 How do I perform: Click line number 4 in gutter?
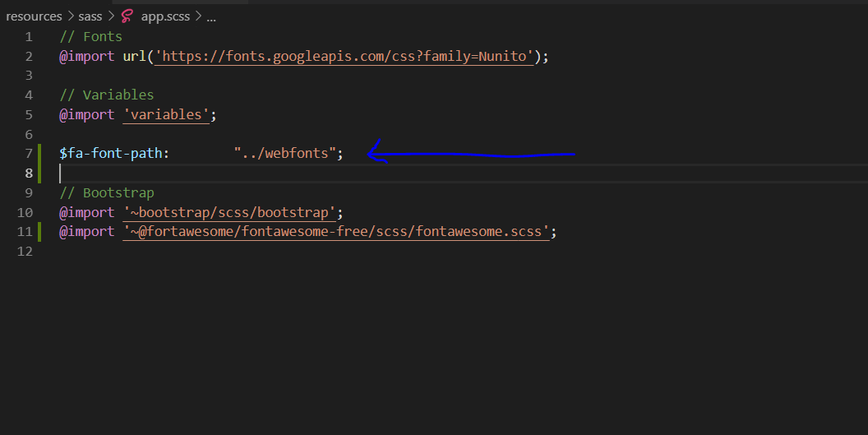(x=29, y=95)
